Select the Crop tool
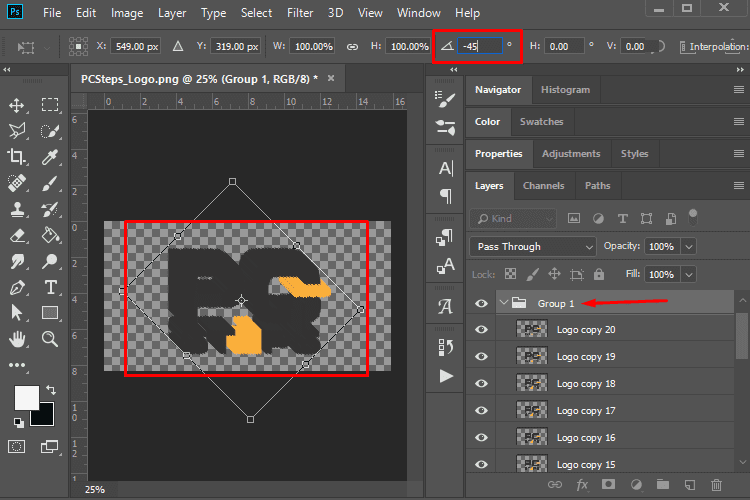 [17, 157]
